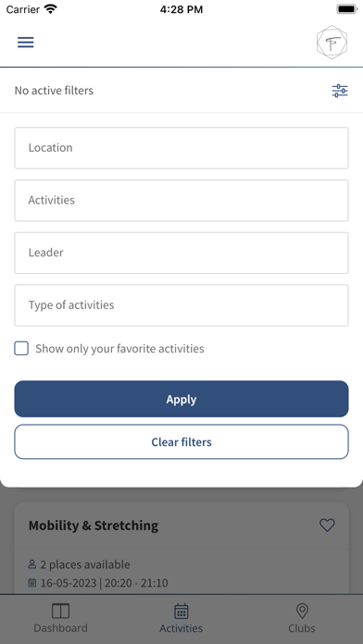Tap the favorite activities checkbox label
This screenshot has width=363, height=644.
(119, 349)
